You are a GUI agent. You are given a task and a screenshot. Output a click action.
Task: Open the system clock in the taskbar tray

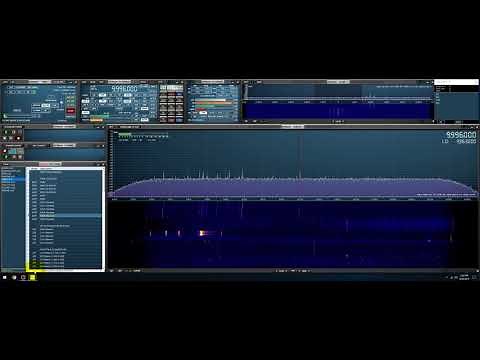[464, 277]
